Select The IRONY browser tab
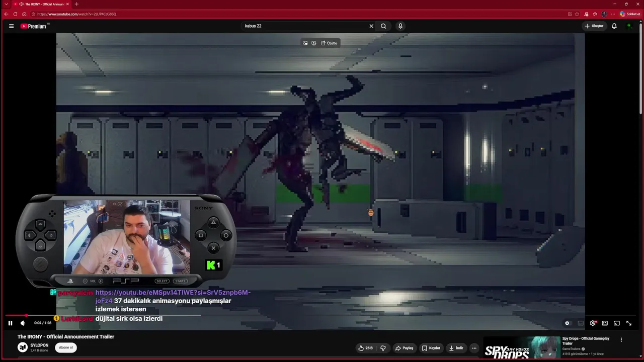The height and width of the screenshot is (362, 644). click(42, 4)
